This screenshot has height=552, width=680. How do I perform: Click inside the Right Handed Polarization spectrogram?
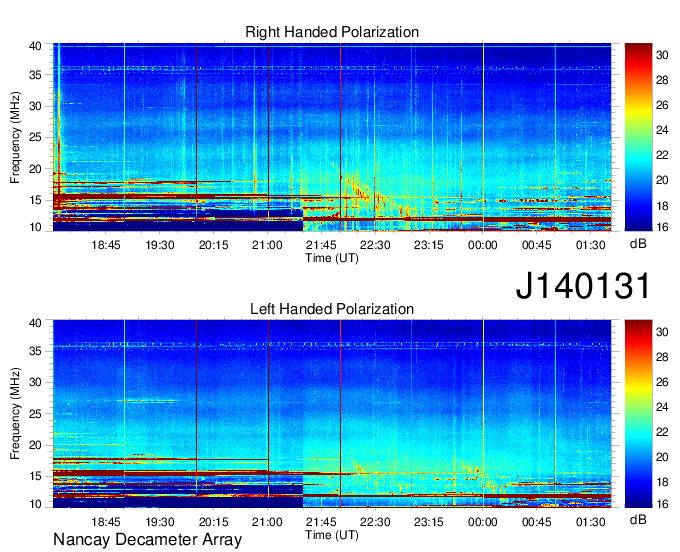click(332, 137)
